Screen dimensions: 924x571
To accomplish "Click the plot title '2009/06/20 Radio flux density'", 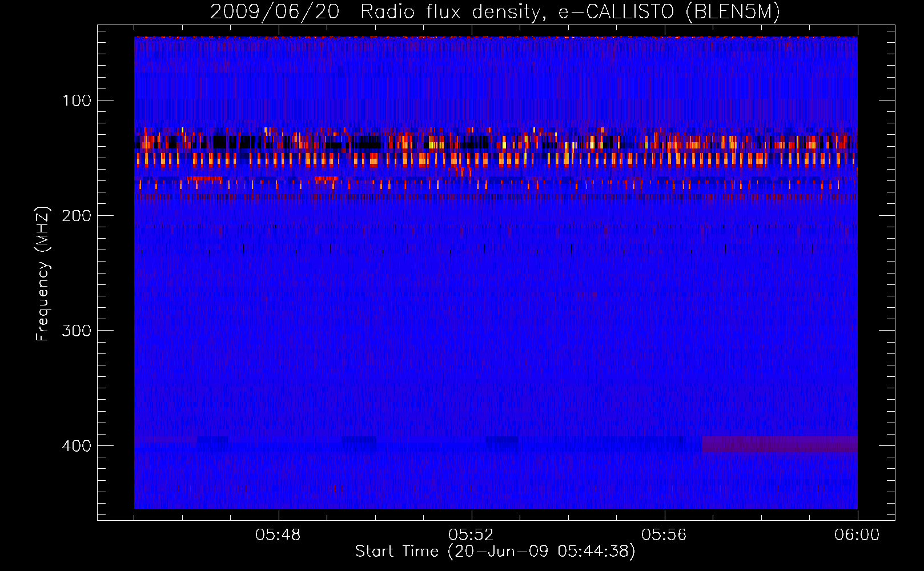I will pos(375,12).
